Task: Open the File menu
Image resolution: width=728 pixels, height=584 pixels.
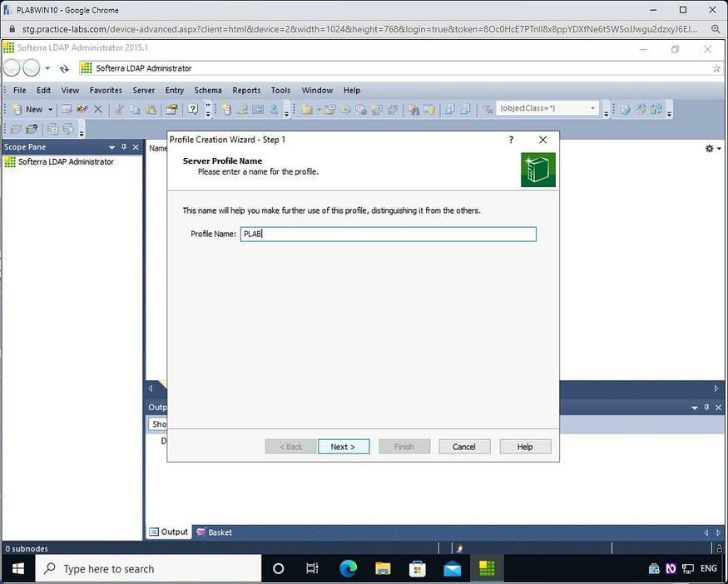Action: pyautogui.click(x=19, y=90)
